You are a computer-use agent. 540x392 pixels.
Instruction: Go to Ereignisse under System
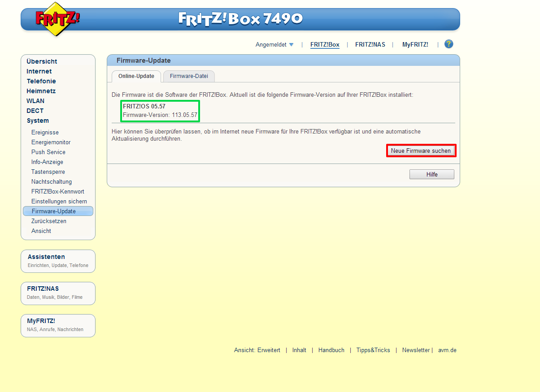point(45,132)
